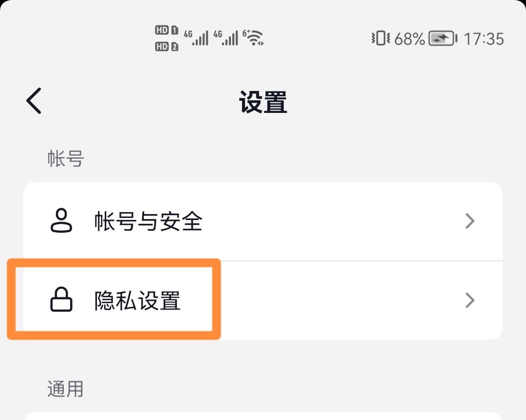526x420 pixels.
Task: Click the lock icon beside 隐私设置
Action: point(61,301)
